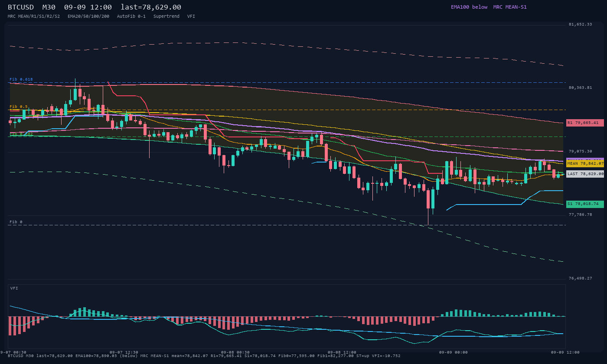Select the VFI label in the subtitle row
Viewport: 607px width, 364px height.
tap(191, 16)
